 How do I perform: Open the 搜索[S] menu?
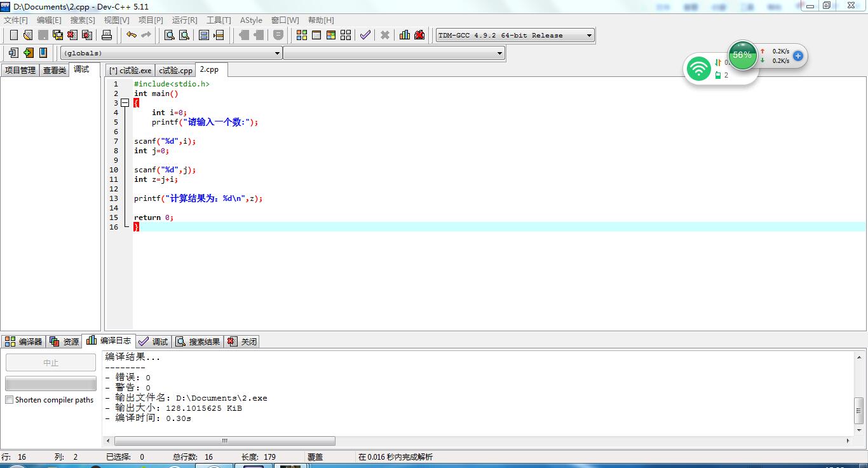(x=83, y=20)
